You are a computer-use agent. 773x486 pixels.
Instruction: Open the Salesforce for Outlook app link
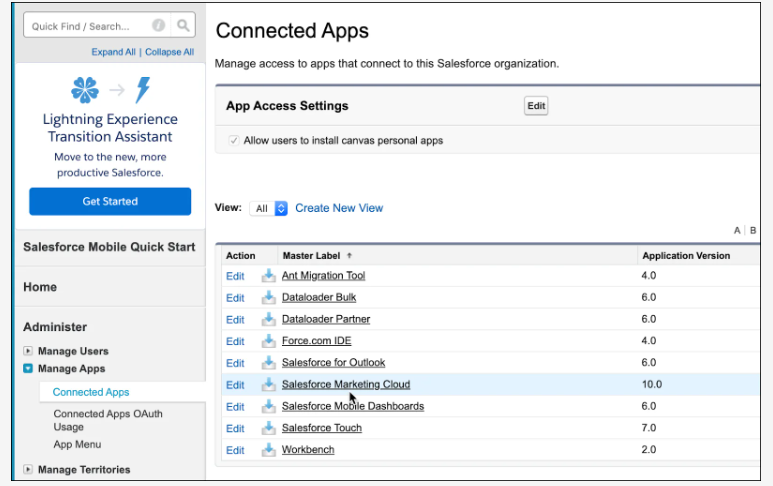pyautogui.click(x=333, y=363)
